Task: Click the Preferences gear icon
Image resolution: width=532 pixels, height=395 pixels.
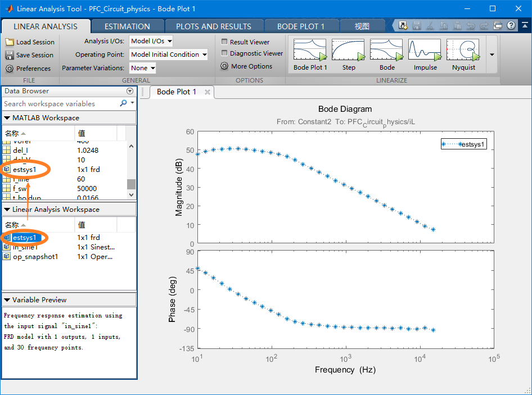Action: (x=10, y=69)
